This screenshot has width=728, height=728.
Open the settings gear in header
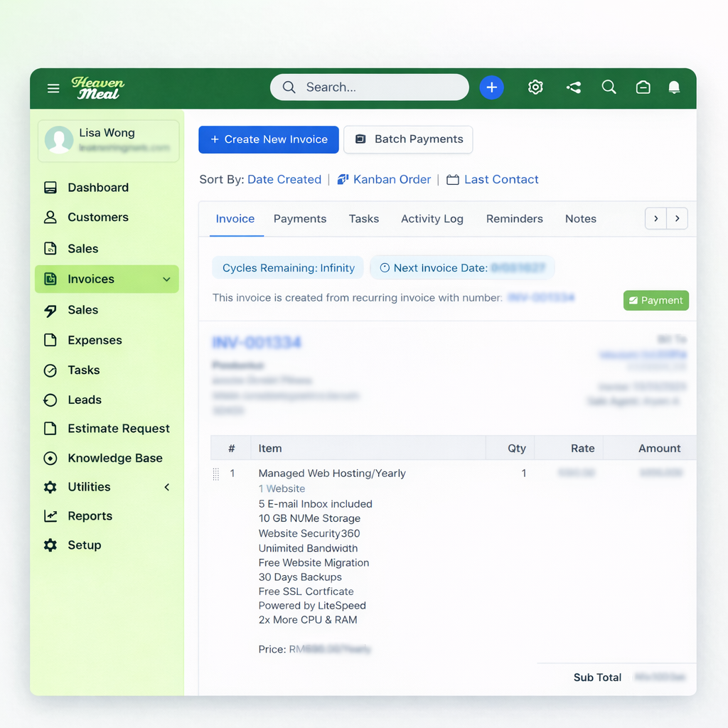[535, 87]
